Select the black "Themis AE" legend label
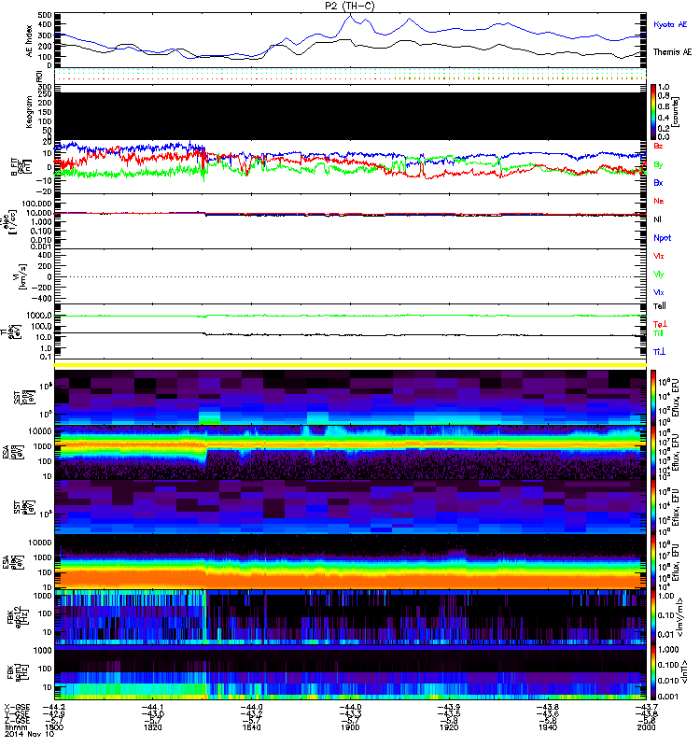The height and width of the screenshot is (747, 700). pos(672,52)
